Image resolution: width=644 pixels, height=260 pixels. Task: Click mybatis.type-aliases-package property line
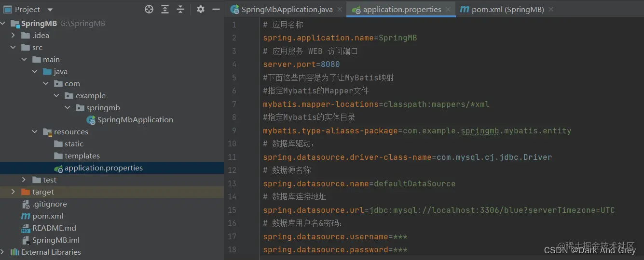click(x=417, y=130)
